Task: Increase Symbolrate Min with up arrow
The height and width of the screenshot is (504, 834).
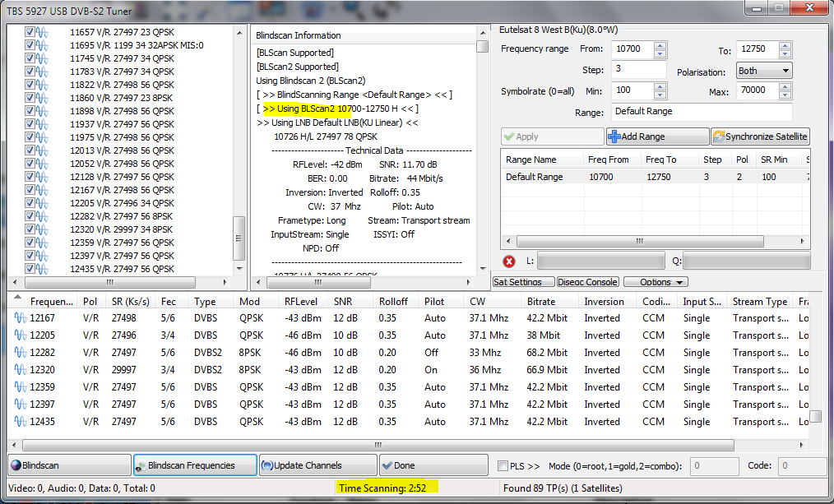Action: coord(660,86)
